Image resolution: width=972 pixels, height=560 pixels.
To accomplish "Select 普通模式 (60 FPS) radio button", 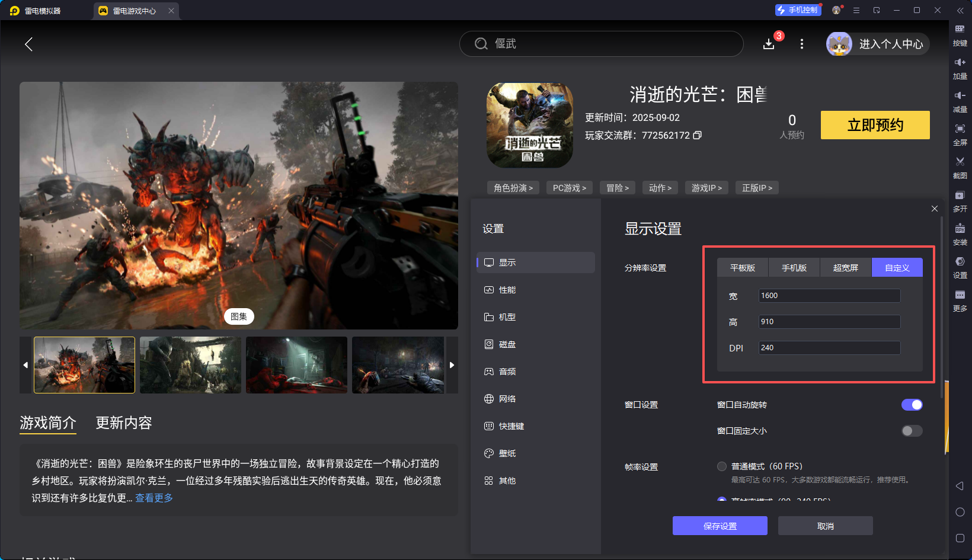I will [722, 466].
